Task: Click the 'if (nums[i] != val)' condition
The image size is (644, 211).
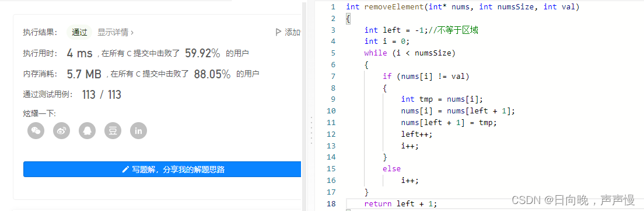Action: [426, 76]
